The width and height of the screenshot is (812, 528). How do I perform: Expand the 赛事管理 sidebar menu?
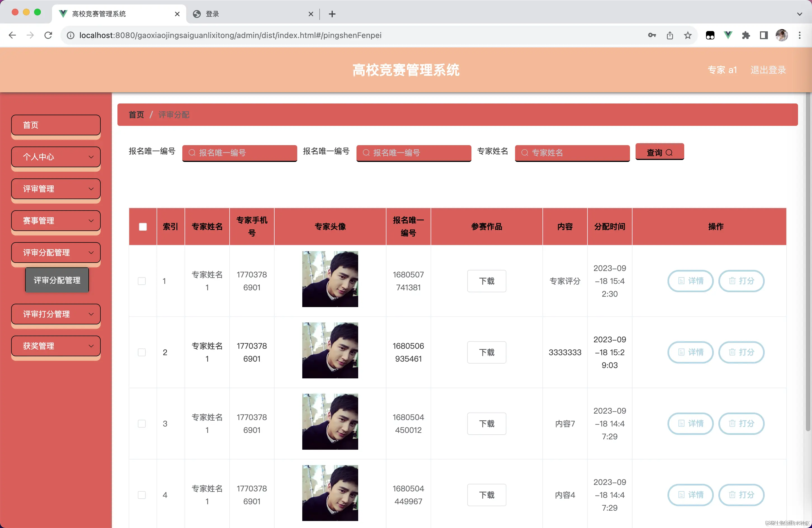point(56,221)
